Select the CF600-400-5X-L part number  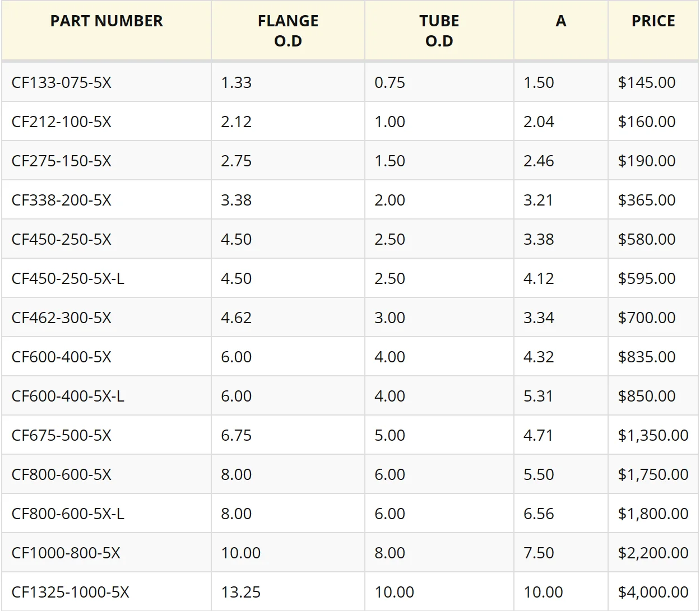tap(68, 397)
